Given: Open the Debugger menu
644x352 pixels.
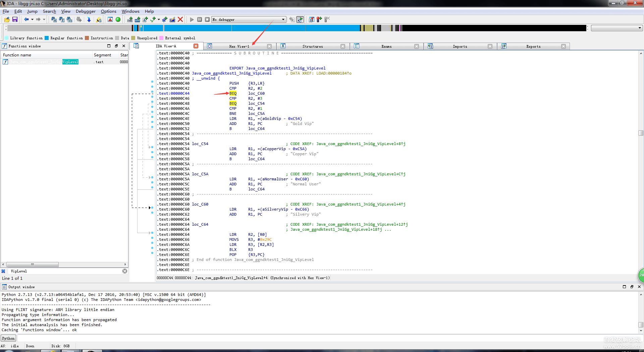Looking at the screenshot, I should click(x=86, y=11).
